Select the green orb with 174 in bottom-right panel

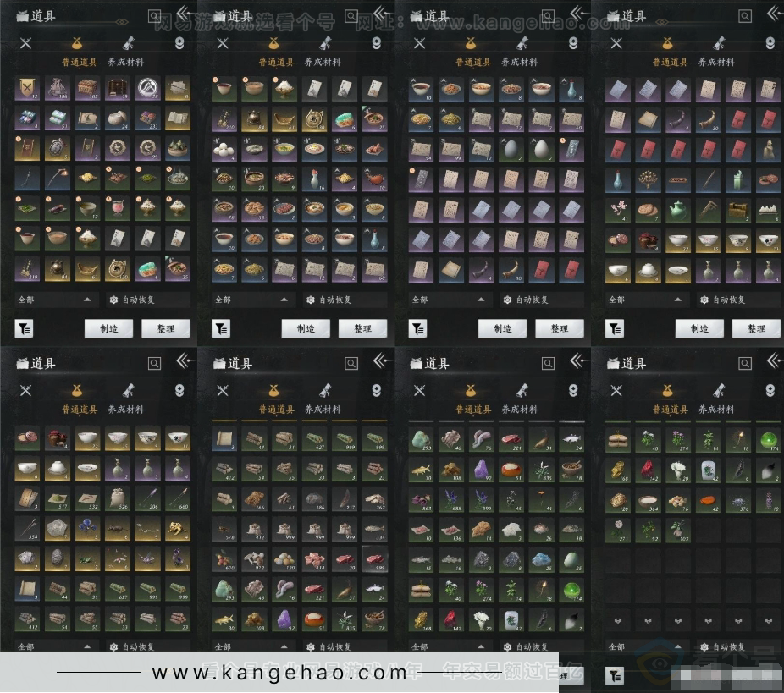point(768,440)
